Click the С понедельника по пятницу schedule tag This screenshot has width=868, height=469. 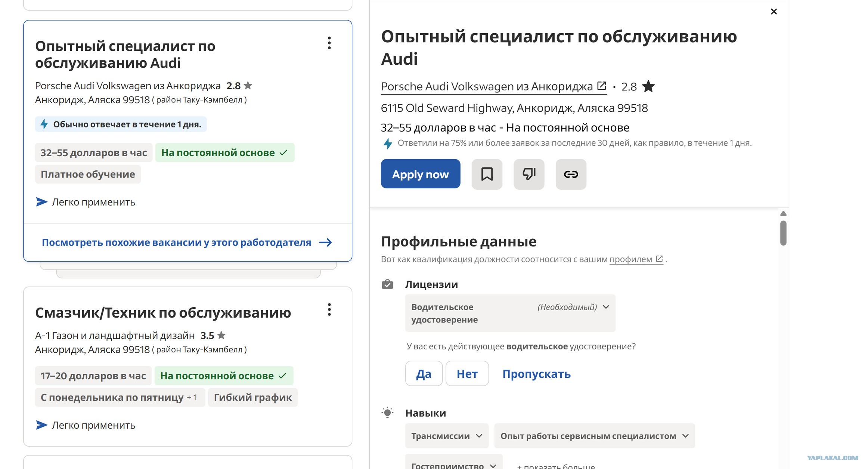click(120, 397)
